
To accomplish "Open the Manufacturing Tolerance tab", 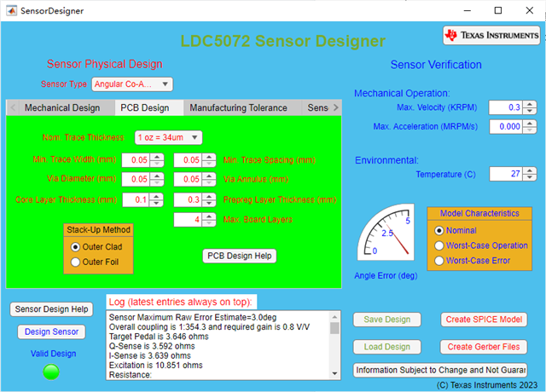I will (238, 108).
